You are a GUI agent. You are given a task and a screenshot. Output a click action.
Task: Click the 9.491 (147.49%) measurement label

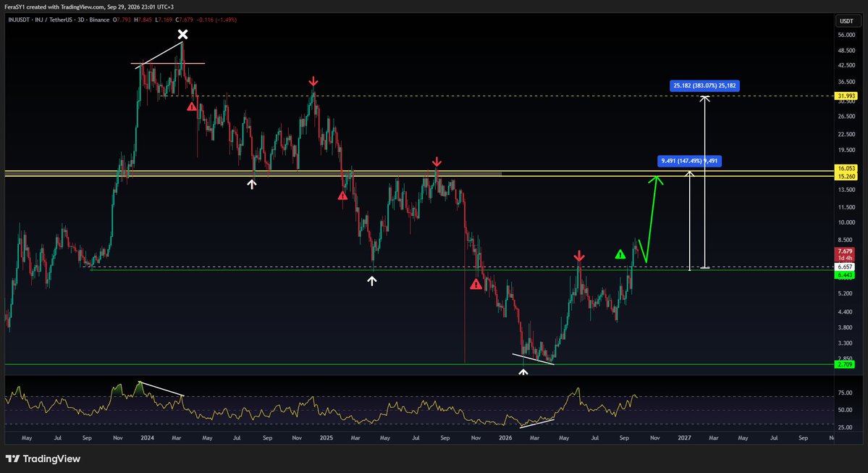point(689,162)
